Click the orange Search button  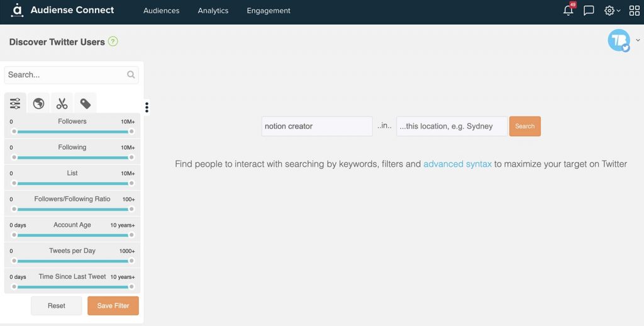(x=525, y=126)
